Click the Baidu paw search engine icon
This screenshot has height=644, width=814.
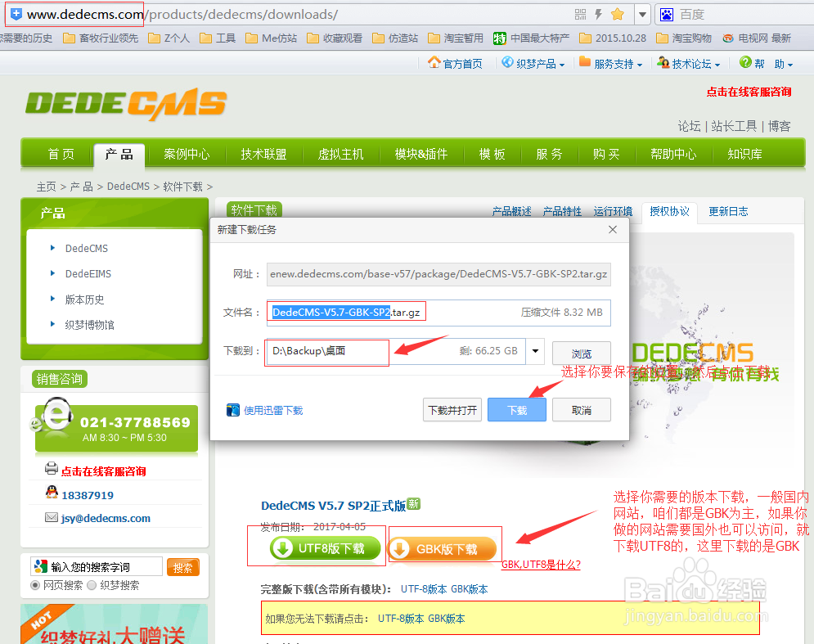667,15
